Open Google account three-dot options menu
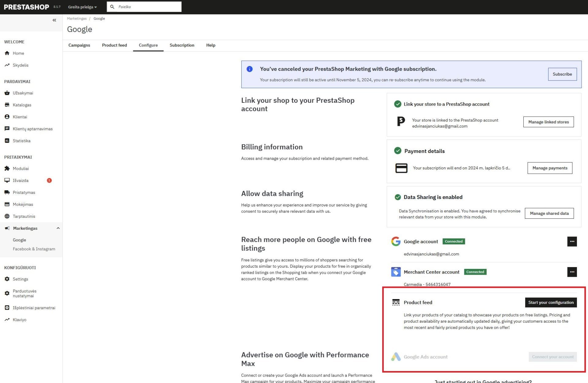The height and width of the screenshot is (383, 588). [572, 241]
